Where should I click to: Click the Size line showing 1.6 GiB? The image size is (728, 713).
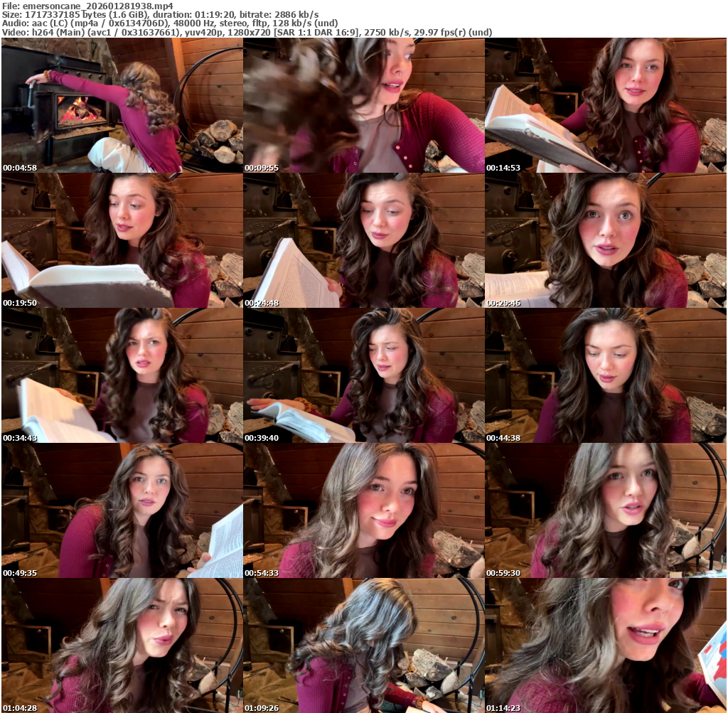pyautogui.click(x=160, y=15)
